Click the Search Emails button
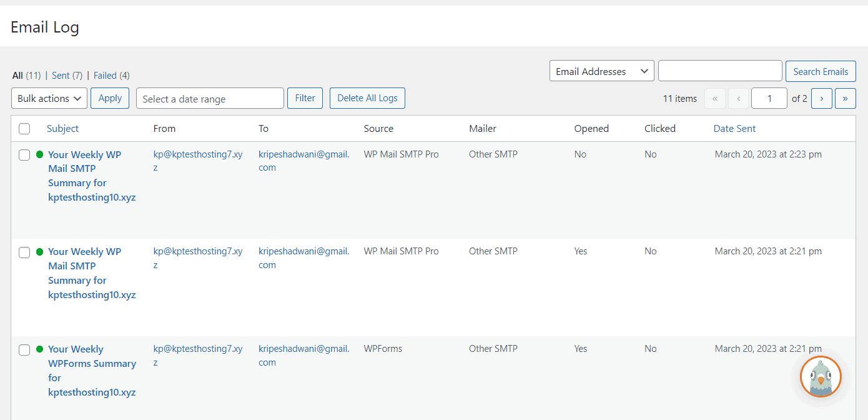868x420 pixels. point(820,71)
